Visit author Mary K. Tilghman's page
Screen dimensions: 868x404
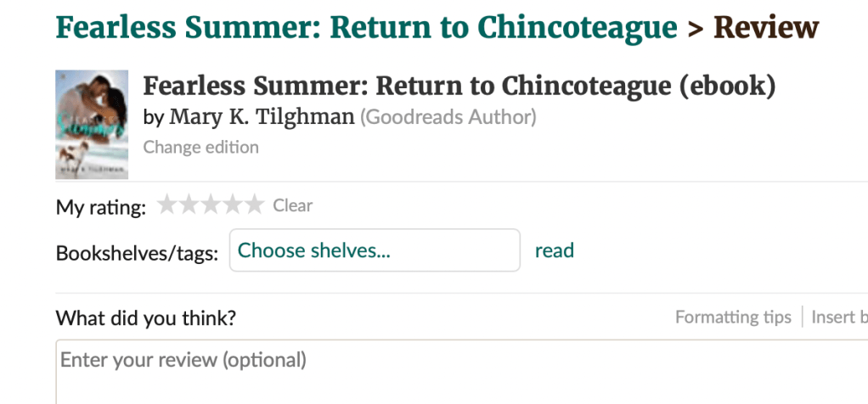point(262,116)
